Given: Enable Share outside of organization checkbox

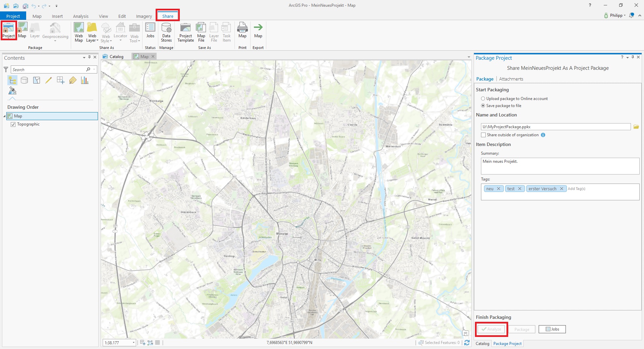Looking at the screenshot, I should pos(483,135).
